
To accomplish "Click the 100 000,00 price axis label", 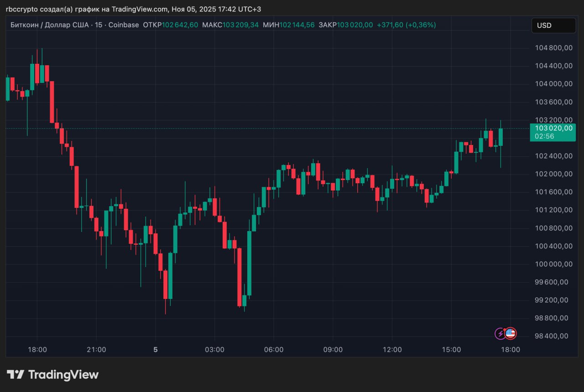I will [x=553, y=264].
